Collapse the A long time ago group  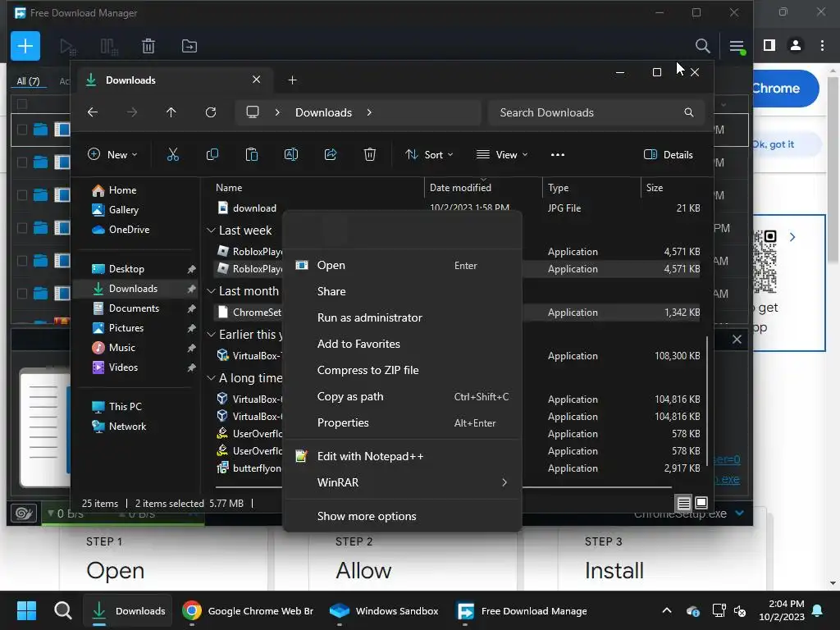(211, 377)
